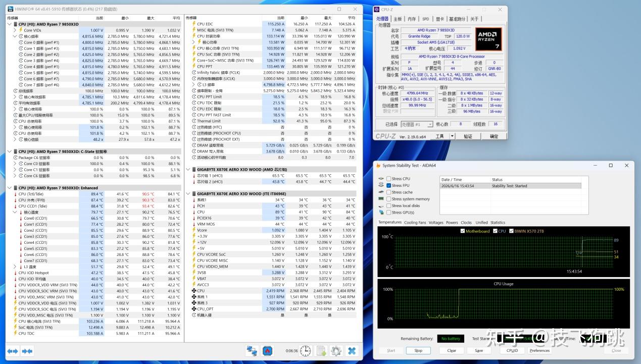The width and height of the screenshot is (641, 364).
Task: Click the AIDA64 flame title bar icon
Action: coord(378,165)
